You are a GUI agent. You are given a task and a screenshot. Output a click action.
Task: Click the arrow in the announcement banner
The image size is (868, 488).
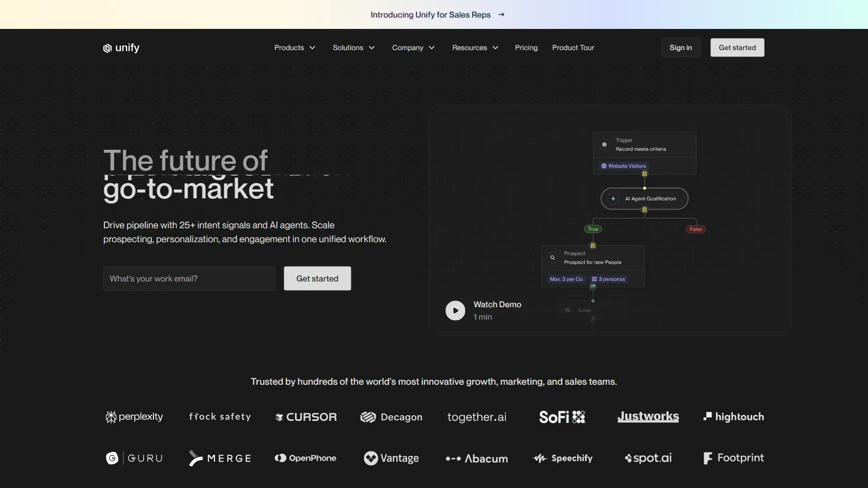(x=501, y=14)
